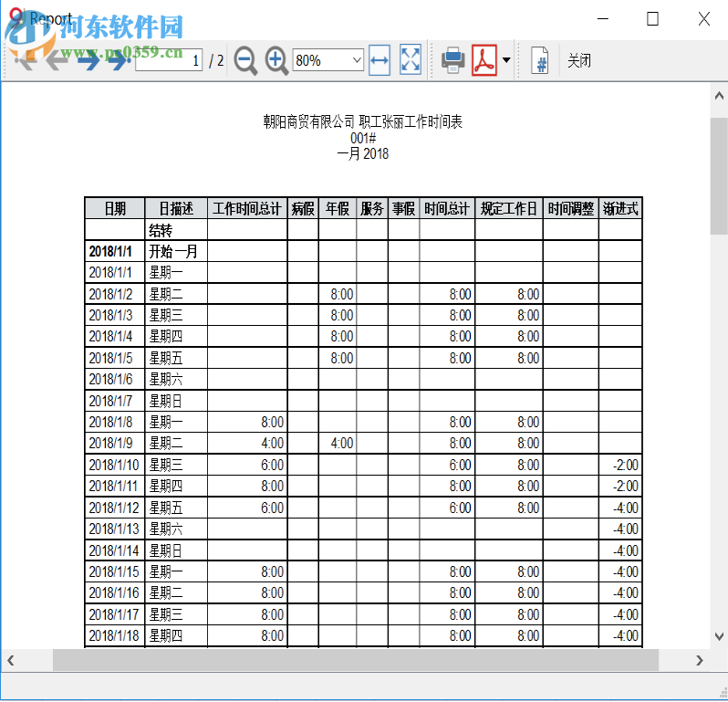Screen dimensions: 728x702
Task: Click the 事假 column header
Action: tap(403, 208)
